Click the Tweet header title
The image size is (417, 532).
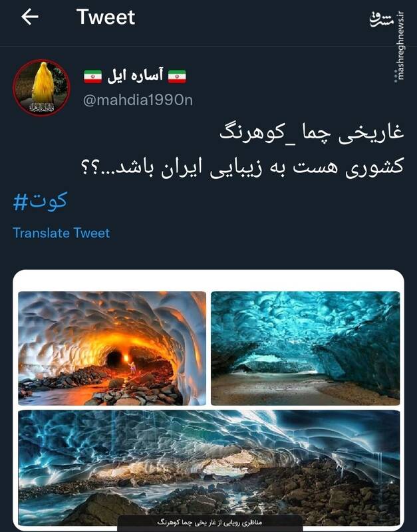pos(106,17)
